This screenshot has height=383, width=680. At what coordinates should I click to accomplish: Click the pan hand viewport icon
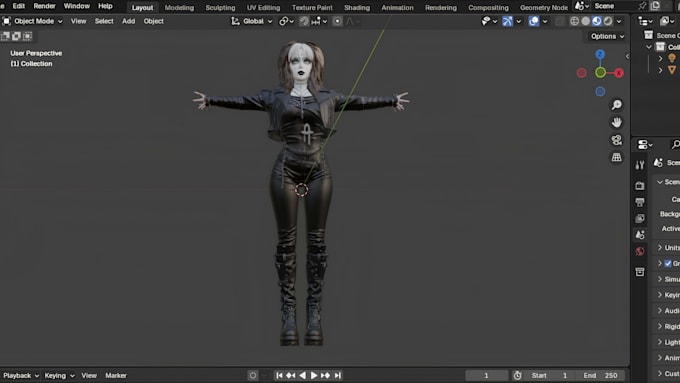coord(616,122)
